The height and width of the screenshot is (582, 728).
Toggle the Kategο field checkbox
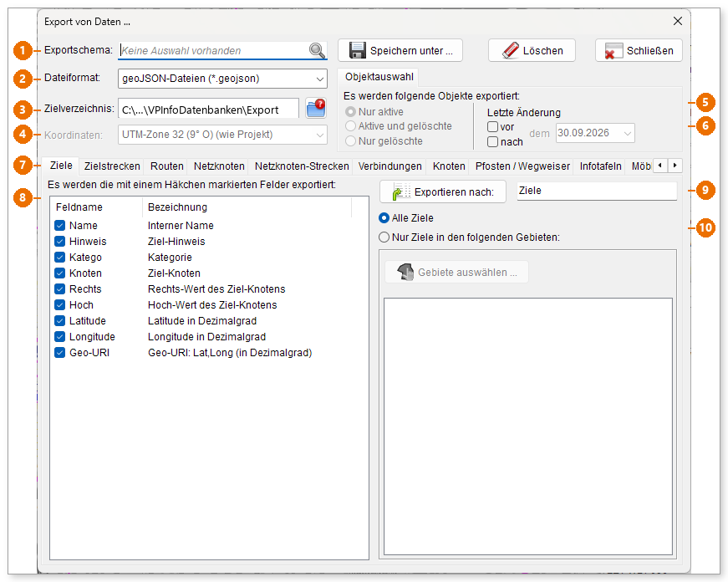click(59, 257)
